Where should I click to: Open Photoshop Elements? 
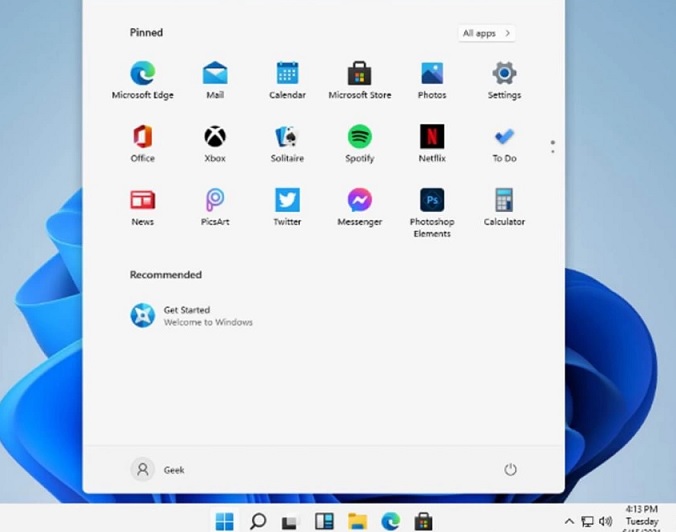[432, 213]
